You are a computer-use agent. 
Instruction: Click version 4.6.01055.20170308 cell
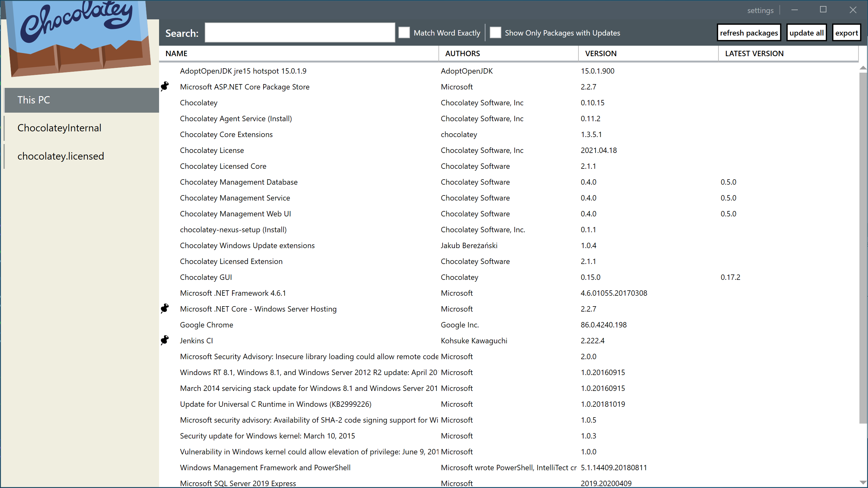[614, 293]
